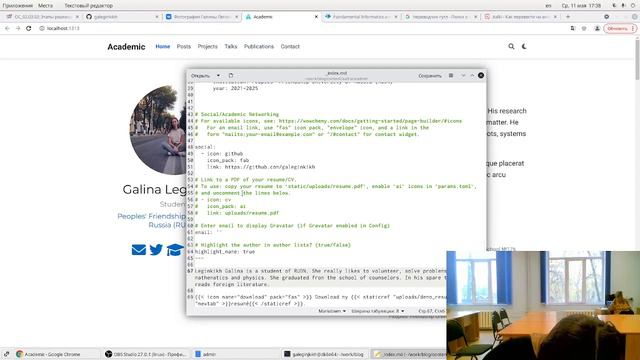Click the date and time in top panel
The width and height of the screenshot is (640, 360).
581,6
